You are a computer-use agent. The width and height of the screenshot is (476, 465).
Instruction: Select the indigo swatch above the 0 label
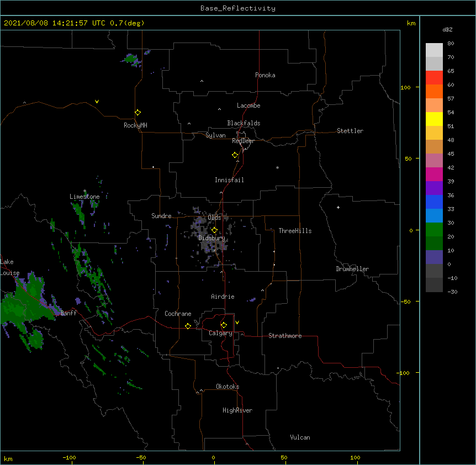click(434, 257)
